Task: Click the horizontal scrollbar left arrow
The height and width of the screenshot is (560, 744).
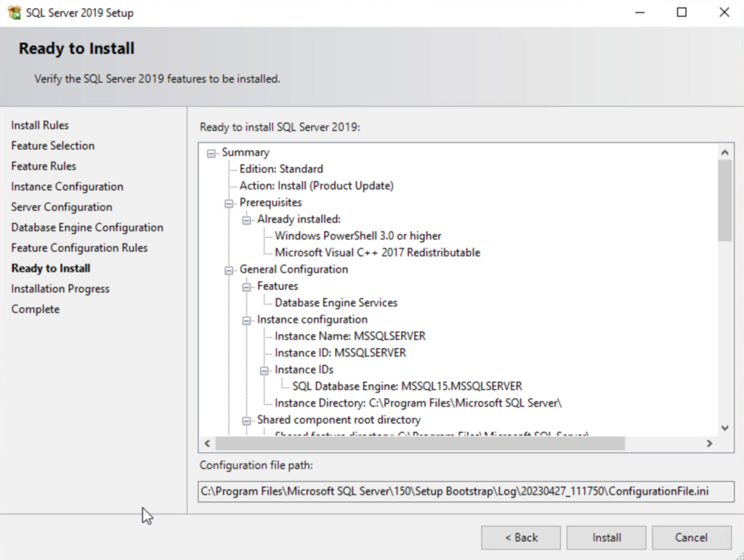Action: click(207, 443)
